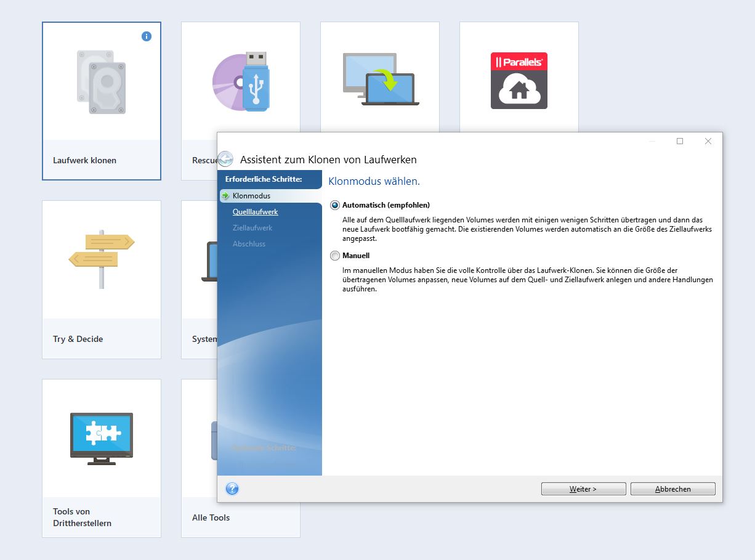
Task: Click the green arrow beside Klonmodus
Action: click(225, 196)
